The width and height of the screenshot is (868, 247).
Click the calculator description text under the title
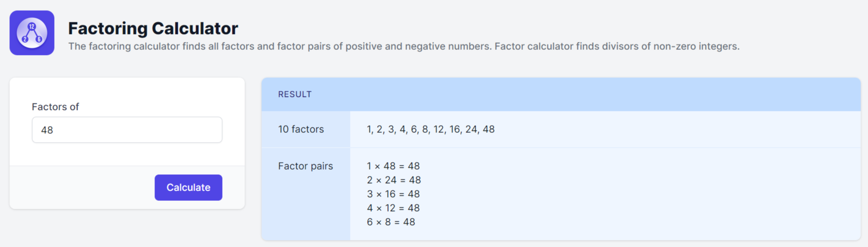click(x=403, y=47)
